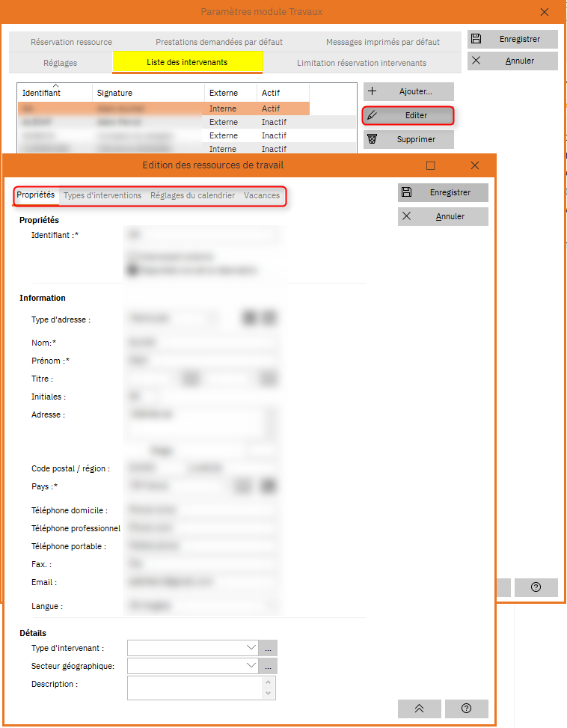
Task: Click the Nom input field
Action: (202, 343)
